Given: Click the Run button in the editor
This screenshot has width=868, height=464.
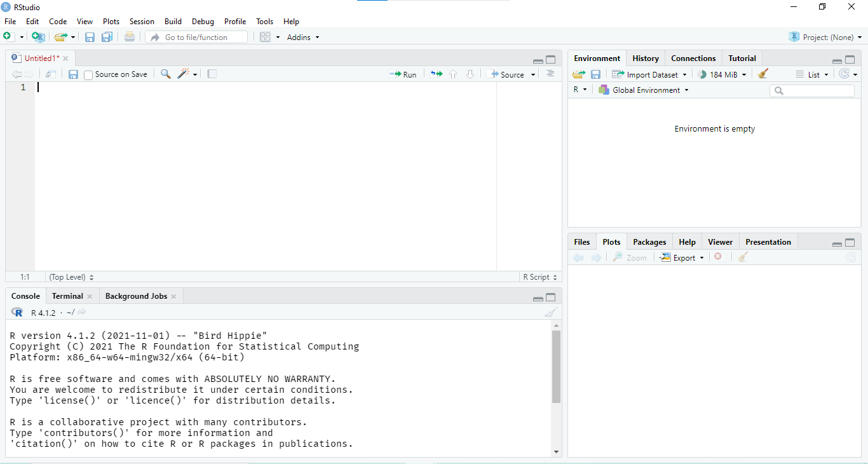Looking at the screenshot, I should click(x=403, y=74).
